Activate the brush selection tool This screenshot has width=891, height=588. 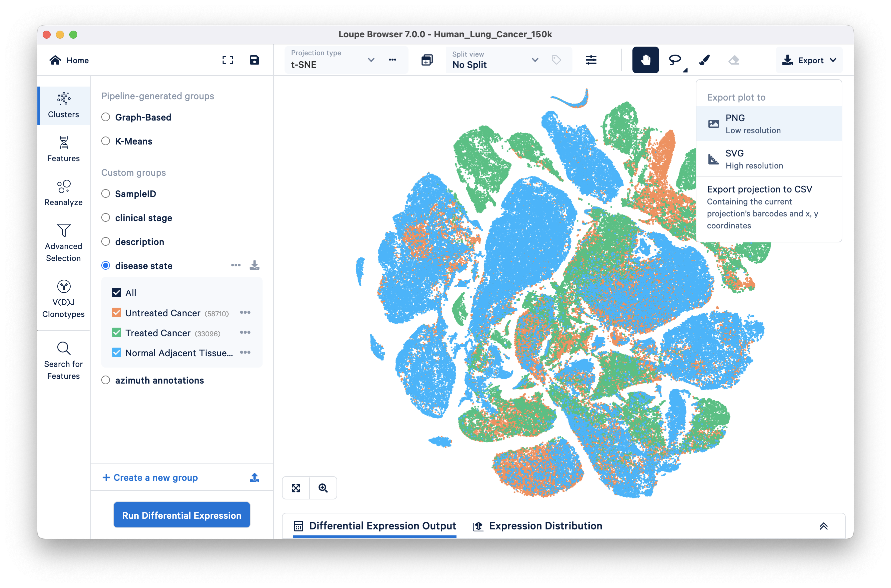[x=704, y=60]
